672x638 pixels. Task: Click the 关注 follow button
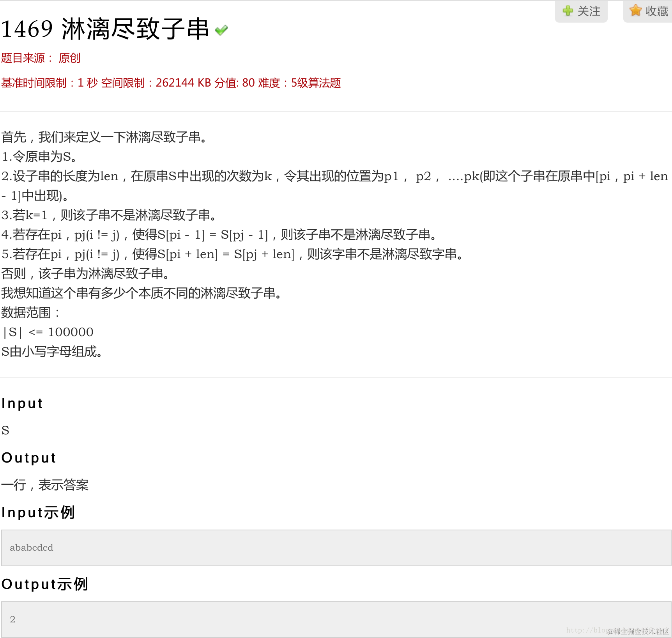click(x=581, y=11)
